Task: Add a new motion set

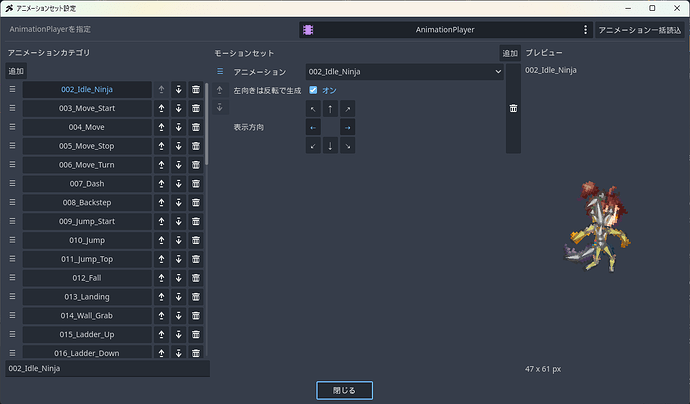Action: tap(510, 53)
